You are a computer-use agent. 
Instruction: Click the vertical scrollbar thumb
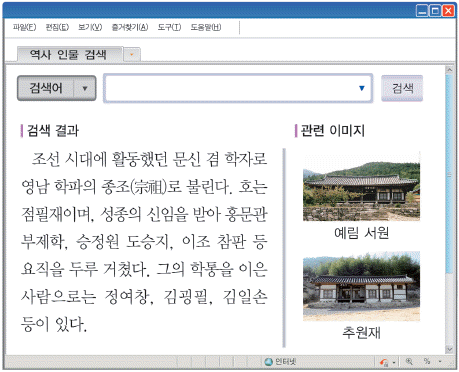[449, 174]
